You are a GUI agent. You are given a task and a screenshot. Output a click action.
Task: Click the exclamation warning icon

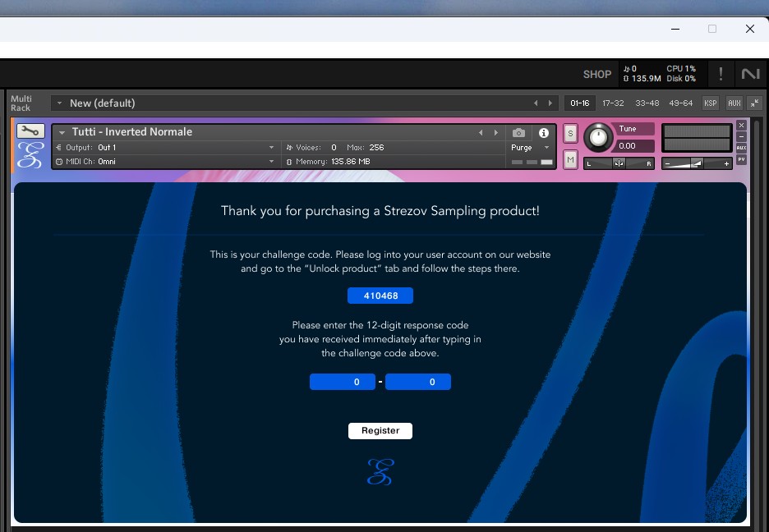pyautogui.click(x=721, y=74)
